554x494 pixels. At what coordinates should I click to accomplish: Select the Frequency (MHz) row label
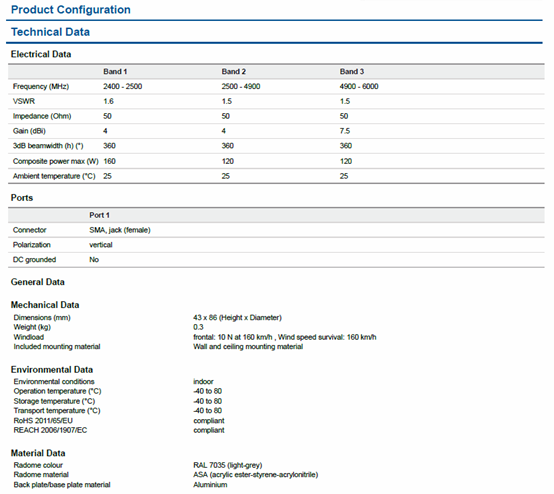pyautogui.click(x=41, y=87)
